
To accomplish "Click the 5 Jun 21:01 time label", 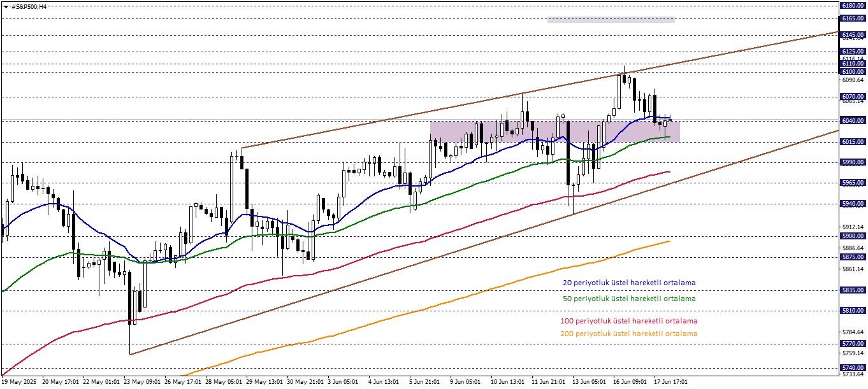I will [x=425, y=382].
